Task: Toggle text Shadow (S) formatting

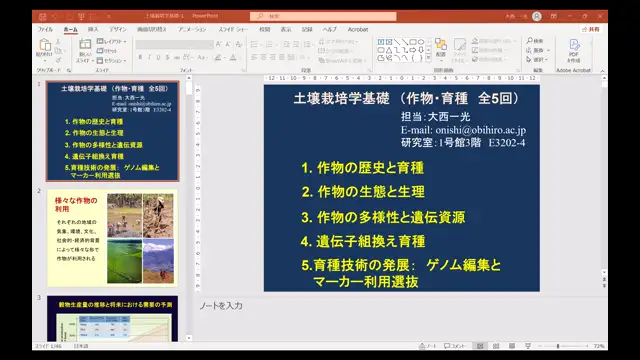Action: pyautogui.click(x=167, y=58)
